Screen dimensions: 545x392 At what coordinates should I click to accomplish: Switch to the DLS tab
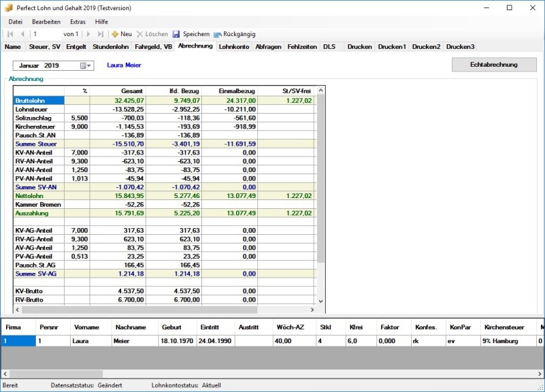pos(329,46)
